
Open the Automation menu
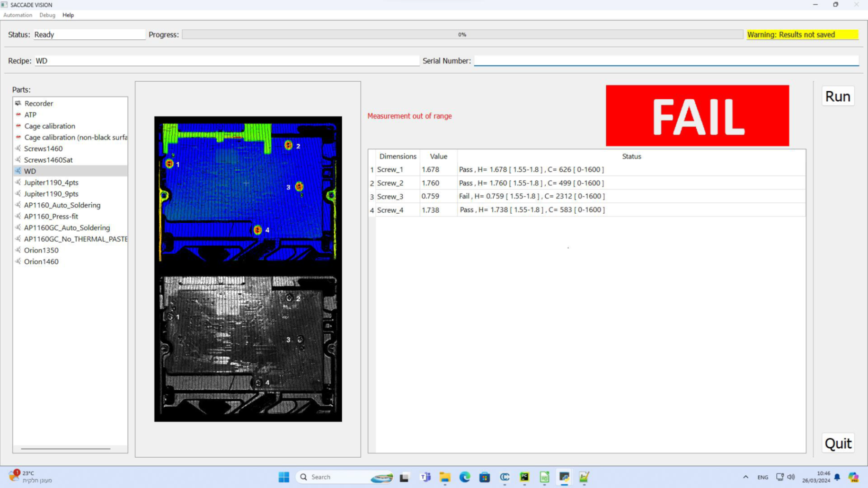pyautogui.click(x=18, y=15)
